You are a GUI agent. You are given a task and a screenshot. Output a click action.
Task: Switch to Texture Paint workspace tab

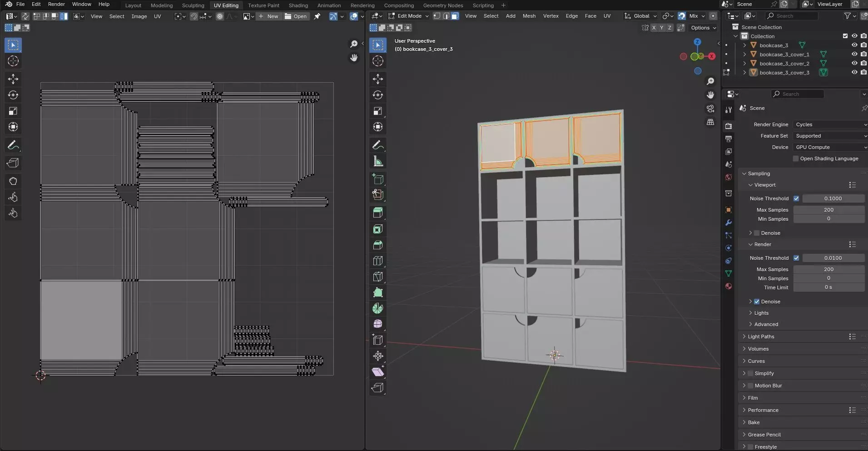(x=263, y=5)
